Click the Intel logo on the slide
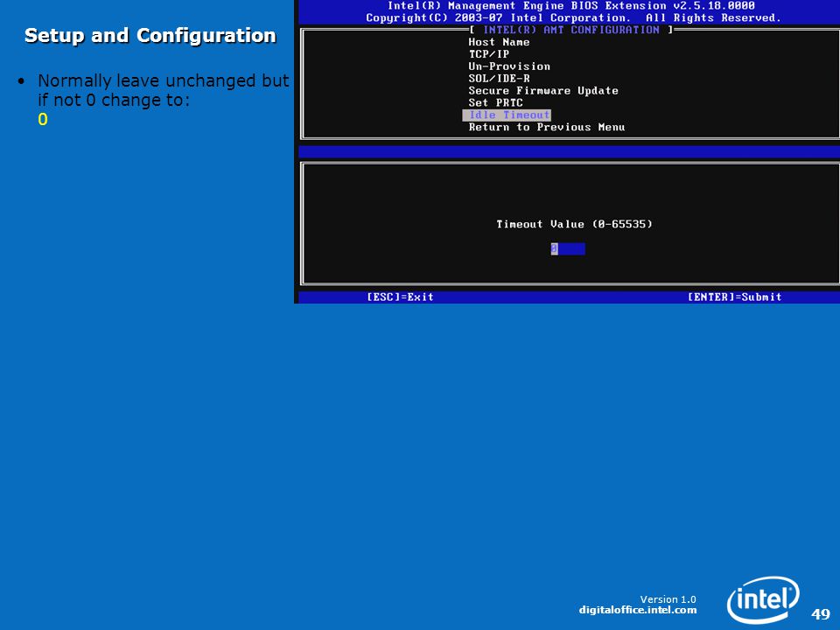The image size is (840, 630). 763,599
